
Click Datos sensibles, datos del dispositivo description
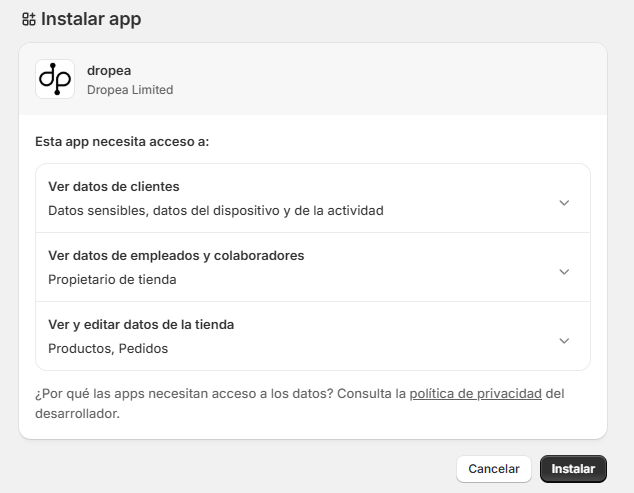[x=216, y=211]
